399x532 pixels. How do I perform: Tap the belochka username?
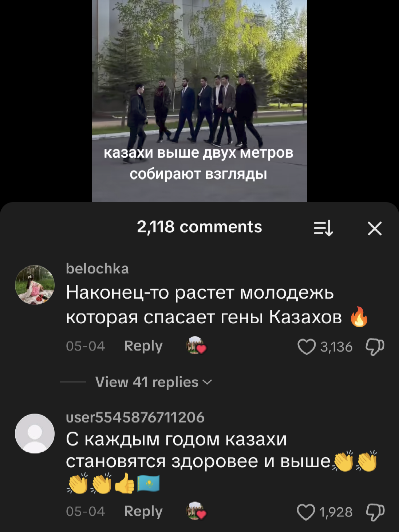[97, 269]
